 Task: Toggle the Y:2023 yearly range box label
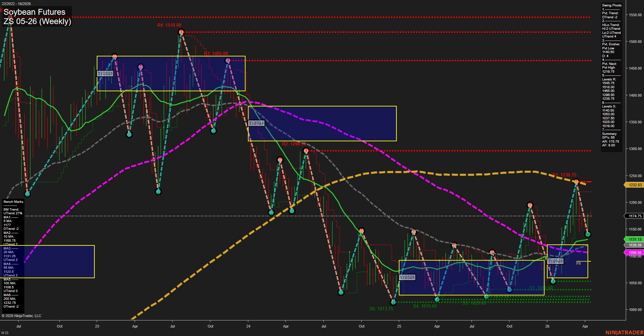tap(105, 73)
